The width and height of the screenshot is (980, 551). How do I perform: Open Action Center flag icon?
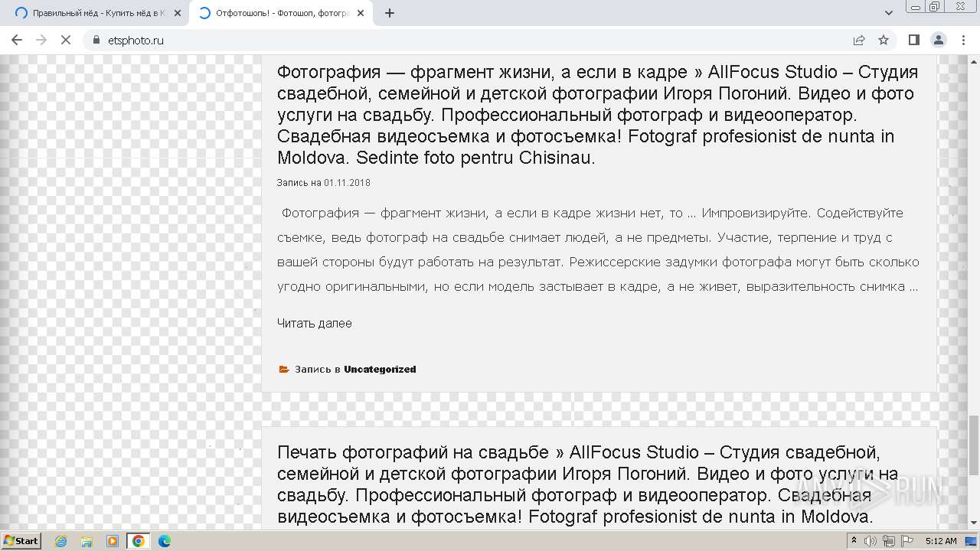[907, 541]
